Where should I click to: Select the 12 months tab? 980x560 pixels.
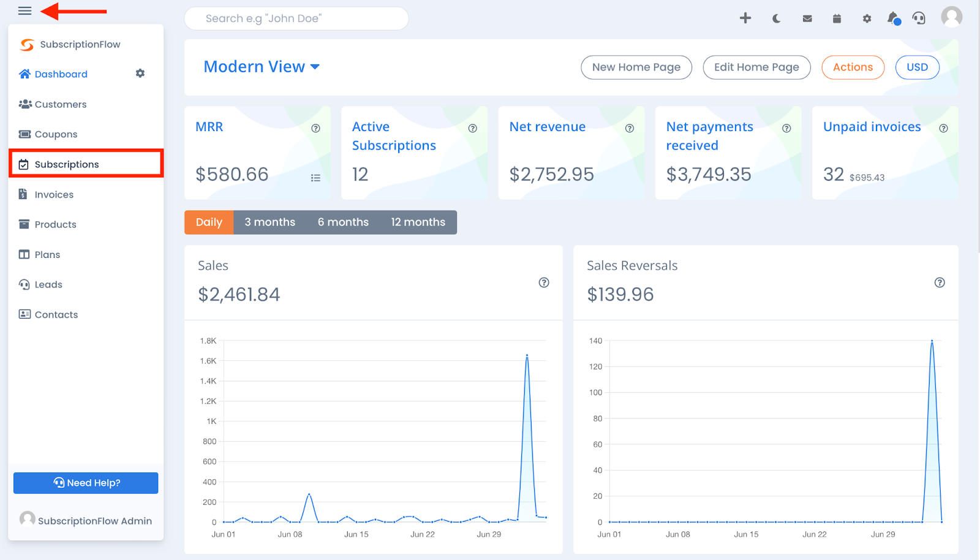click(x=418, y=222)
